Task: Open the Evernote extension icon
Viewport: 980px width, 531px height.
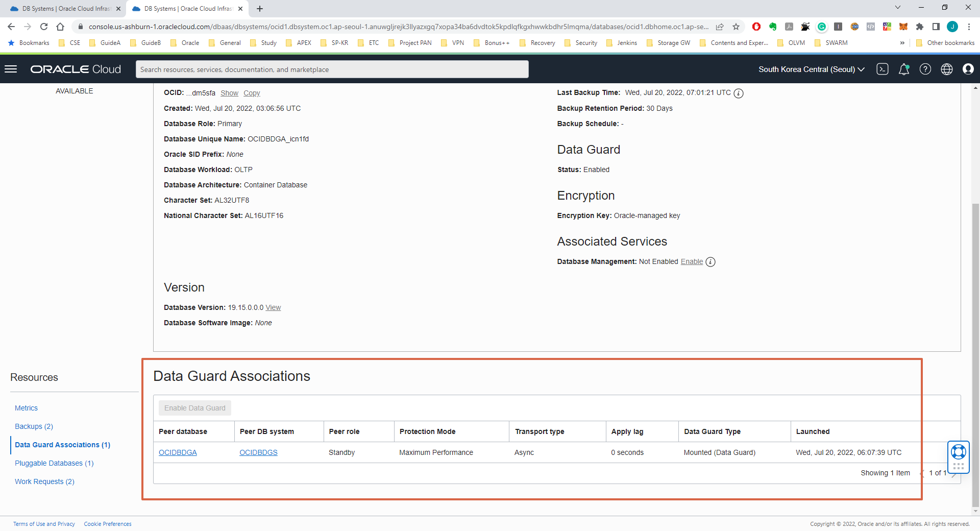Action: [773, 27]
